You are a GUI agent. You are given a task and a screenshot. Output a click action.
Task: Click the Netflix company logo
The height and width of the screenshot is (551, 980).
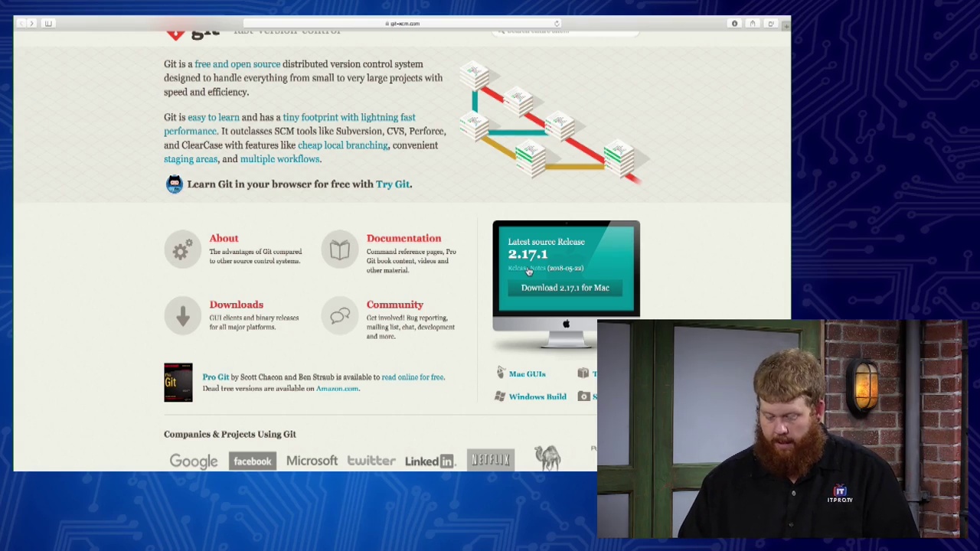(x=491, y=460)
